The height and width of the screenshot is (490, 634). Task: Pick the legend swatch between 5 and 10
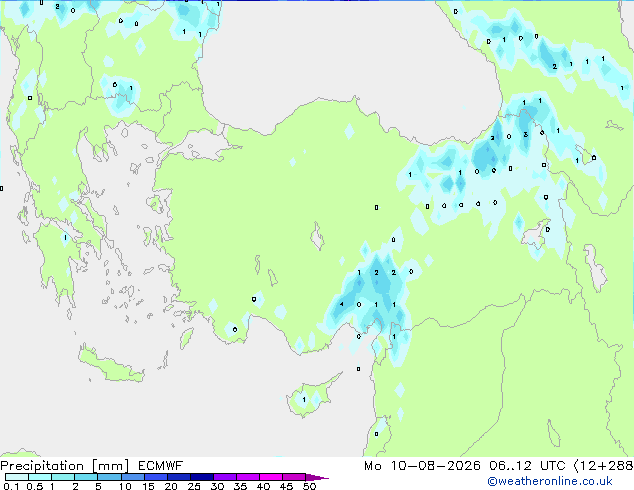109,477
